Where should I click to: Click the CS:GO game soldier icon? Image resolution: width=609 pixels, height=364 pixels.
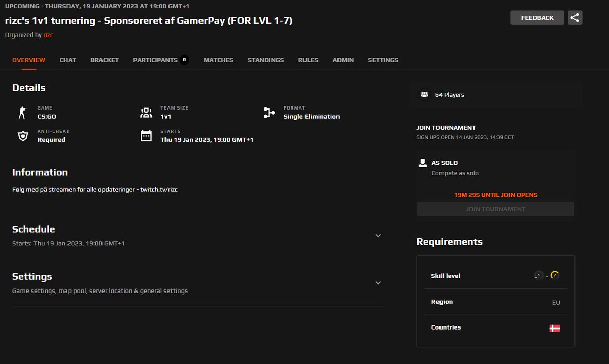coord(22,113)
